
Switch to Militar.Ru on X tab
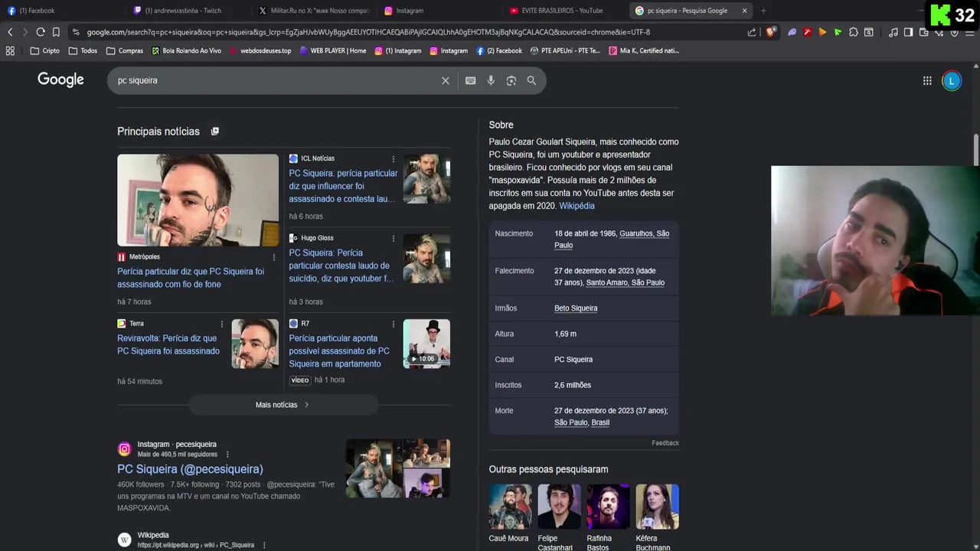[x=315, y=11]
